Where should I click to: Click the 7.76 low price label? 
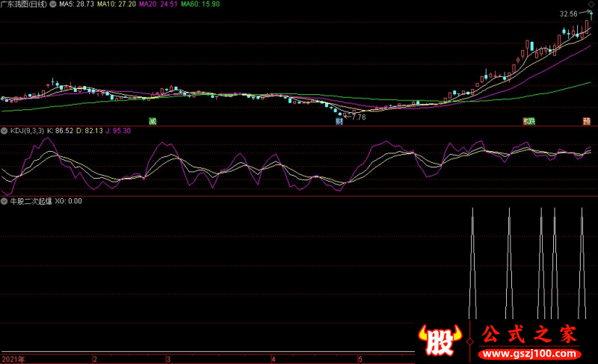point(359,117)
